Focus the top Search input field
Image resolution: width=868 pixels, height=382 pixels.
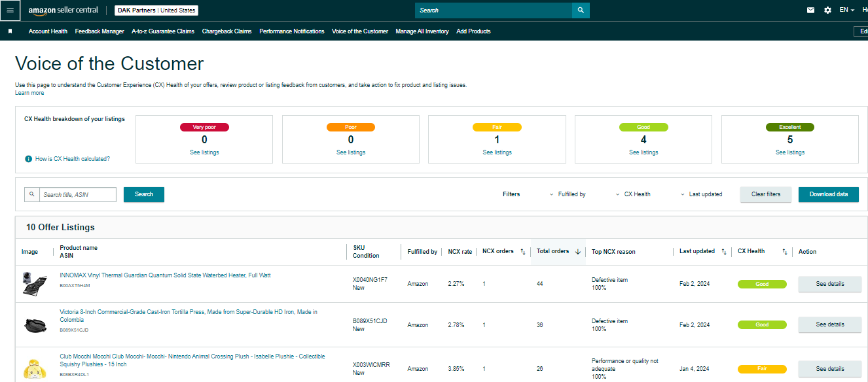coord(494,10)
